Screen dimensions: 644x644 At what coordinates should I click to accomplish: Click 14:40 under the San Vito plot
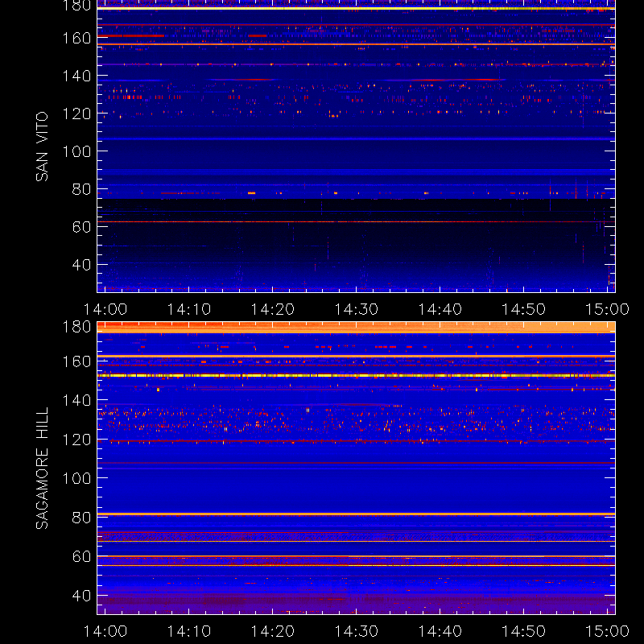point(440,309)
